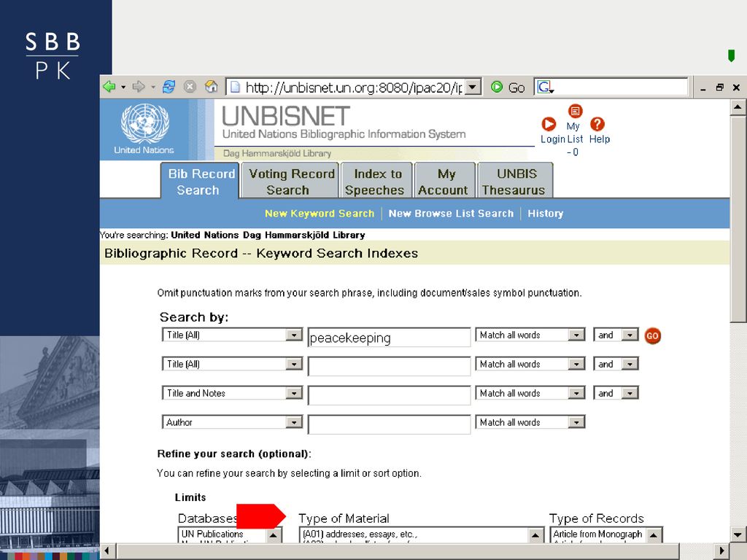
Task: Click the vertical scrollbar thumb
Action: [x=738, y=218]
